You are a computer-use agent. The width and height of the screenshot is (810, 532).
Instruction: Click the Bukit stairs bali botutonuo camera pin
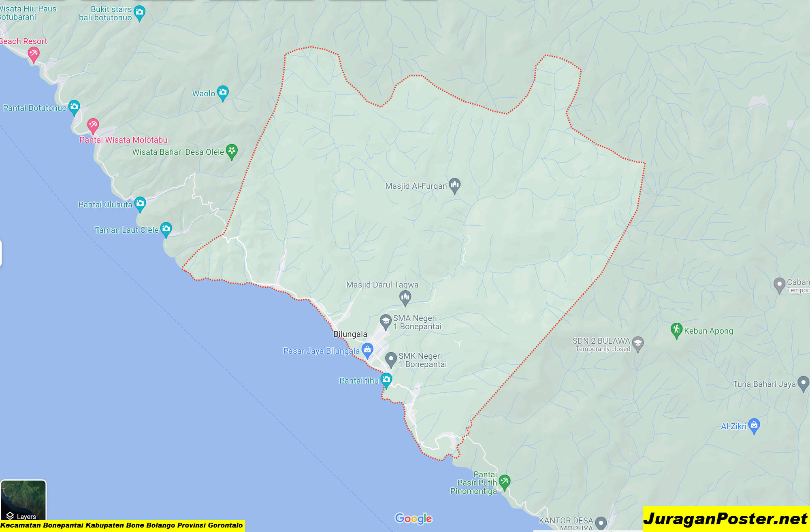[x=139, y=13]
